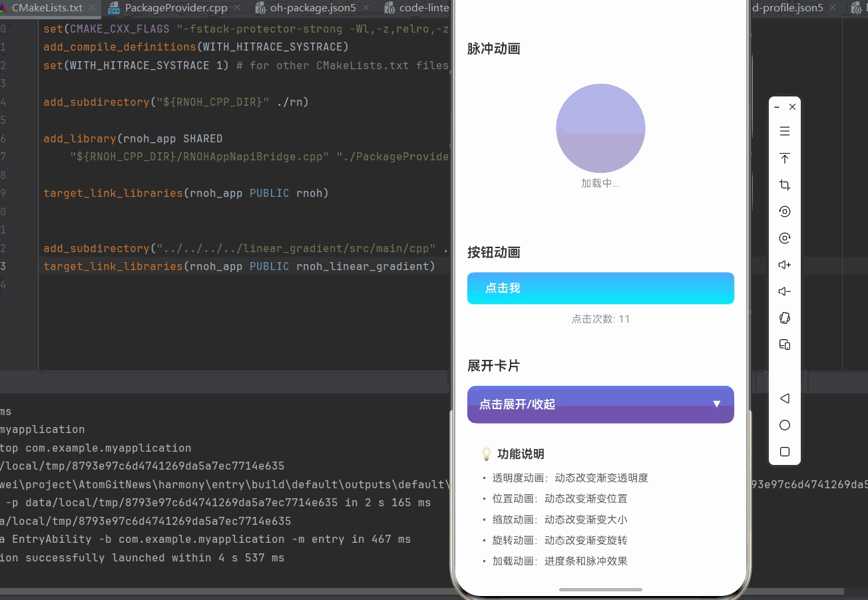This screenshot has width=868, height=600.
Task: Close the emulator toolbar panel
Action: [792, 106]
